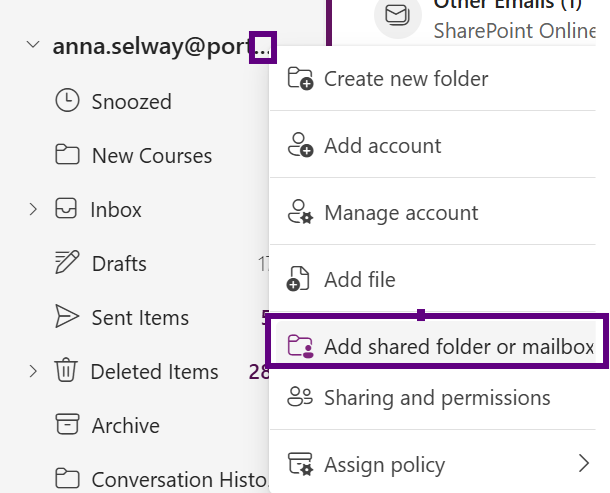Click the Sent Items arrow icon

(67, 317)
